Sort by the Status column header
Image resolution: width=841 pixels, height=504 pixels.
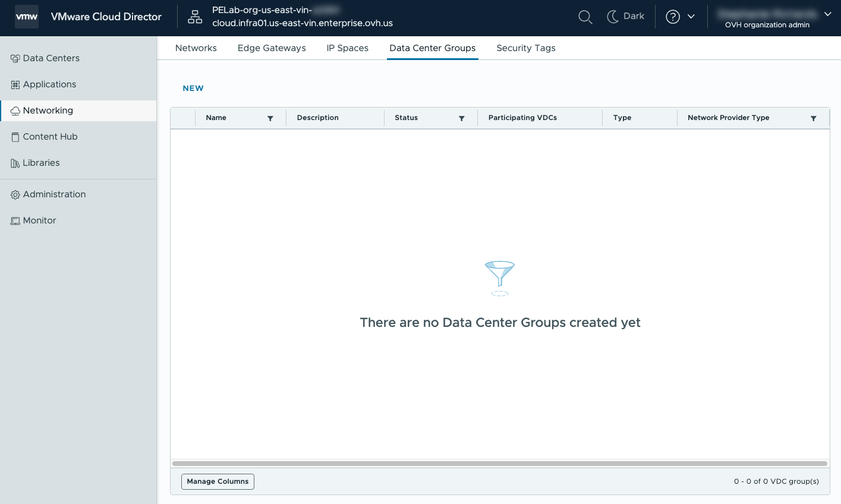[407, 118]
